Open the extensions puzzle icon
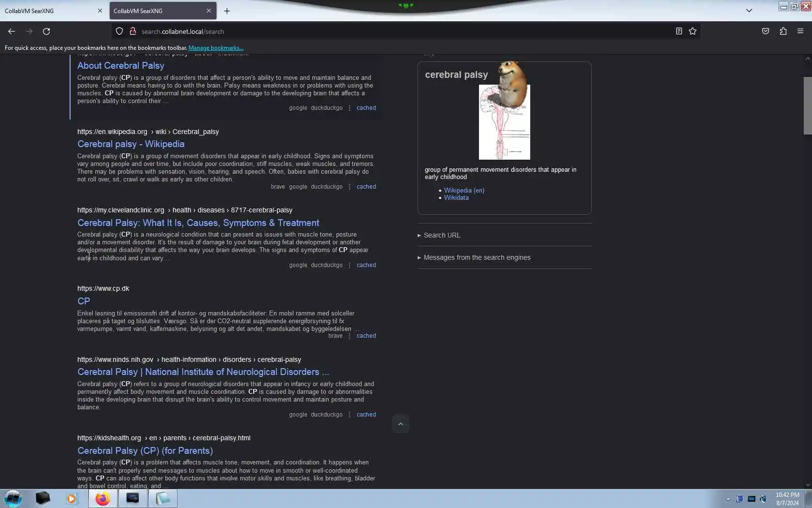 [x=783, y=31]
